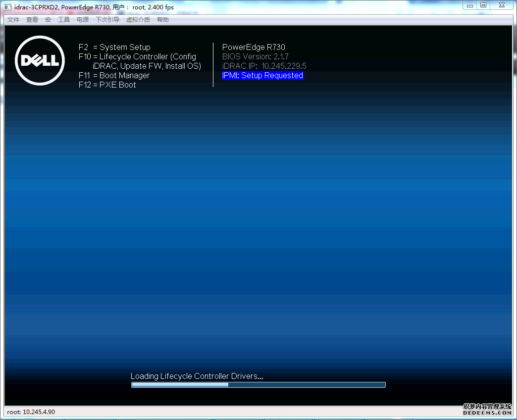Click the iDRAC window icon in title bar

click(8, 7)
